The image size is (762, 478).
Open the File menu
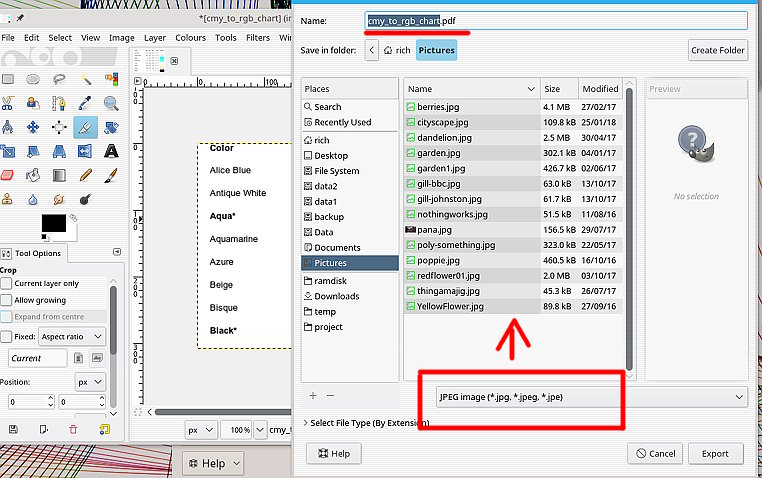pos(8,37)
